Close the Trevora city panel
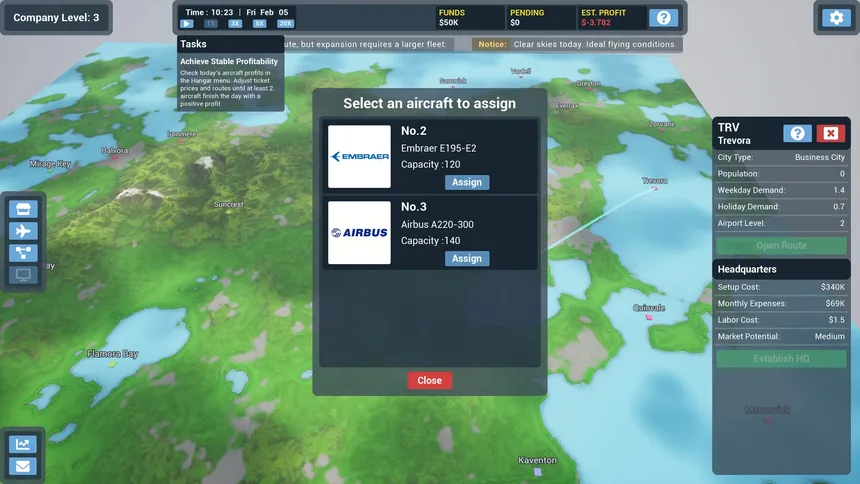The width and height of the screenshot is (860, 484). [830, 133]
